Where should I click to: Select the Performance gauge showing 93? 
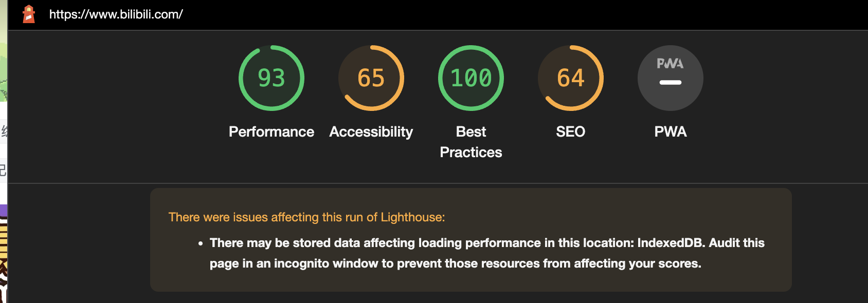(272, 78)
